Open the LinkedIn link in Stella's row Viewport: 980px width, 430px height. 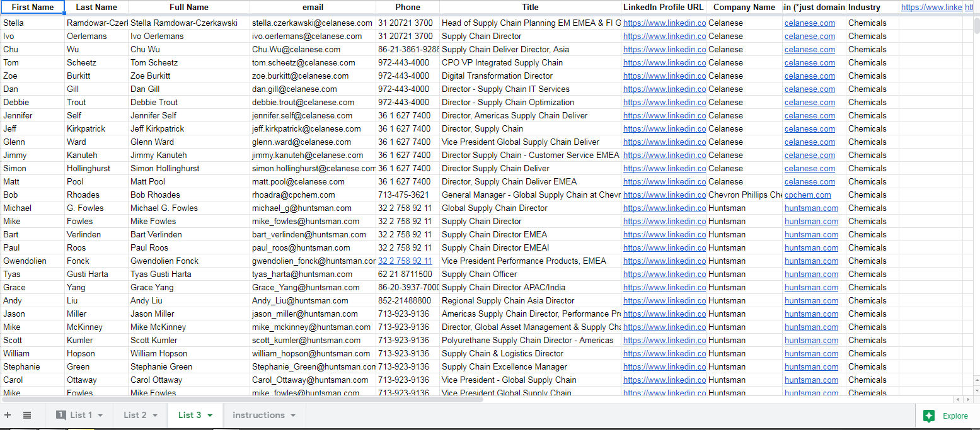click(664, 23)
